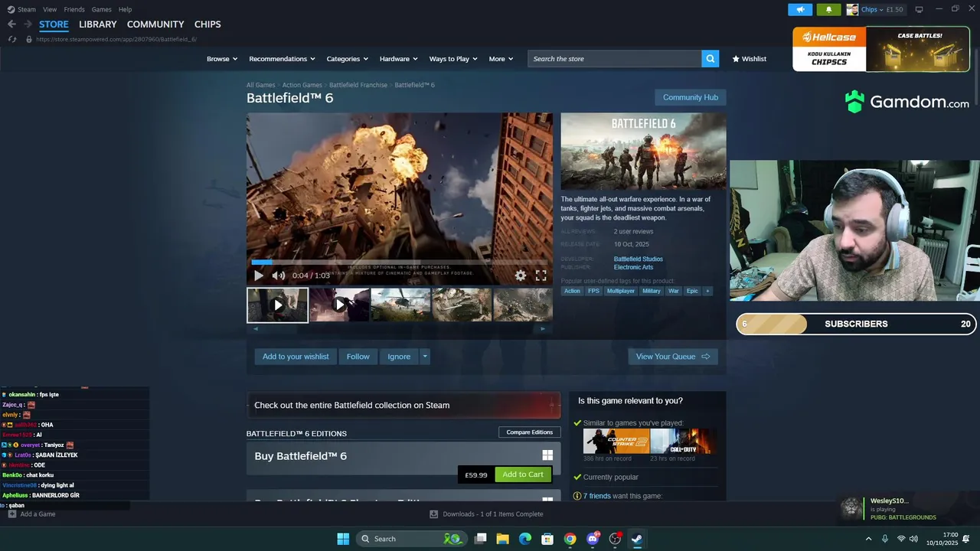Open Windows Start menu
This screenshot has width=980, height=551.
[x=343, y=539]
